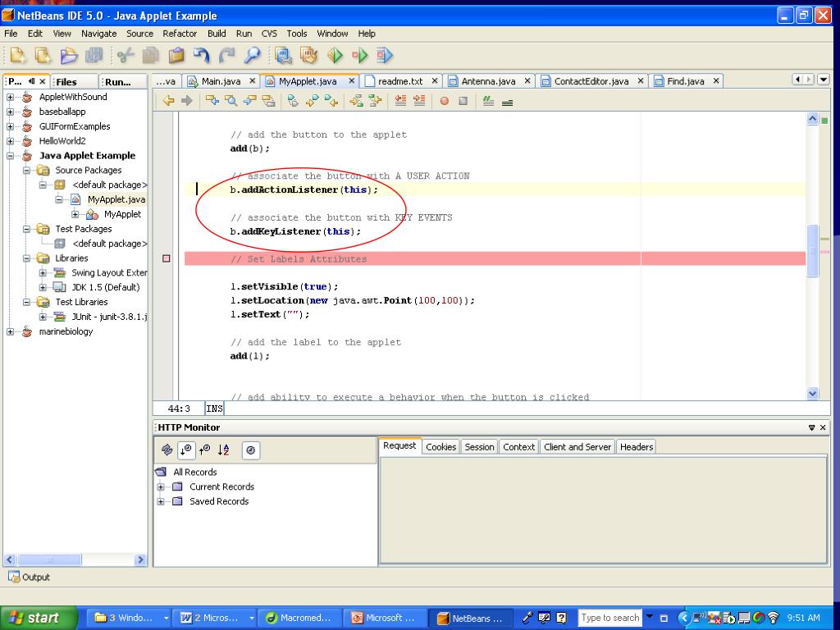The image size is (840, 630).
Task: Collapse the Java Applet Example project
Action: tap(10, 156)
